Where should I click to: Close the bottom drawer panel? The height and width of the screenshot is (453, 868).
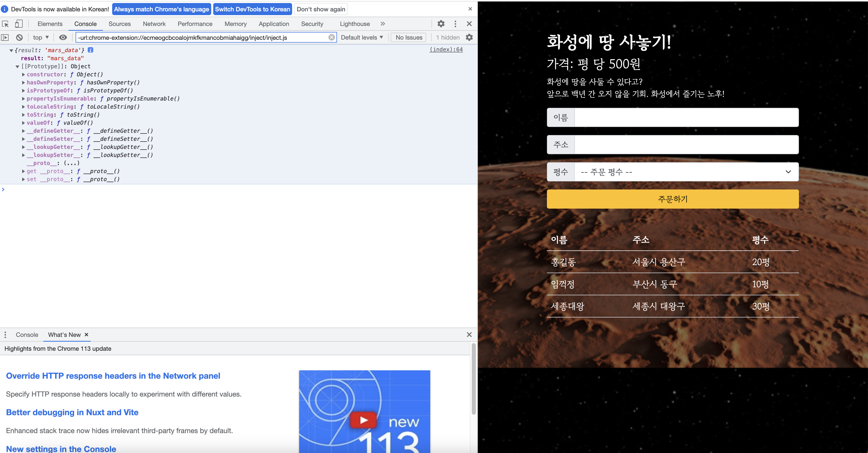469,335
